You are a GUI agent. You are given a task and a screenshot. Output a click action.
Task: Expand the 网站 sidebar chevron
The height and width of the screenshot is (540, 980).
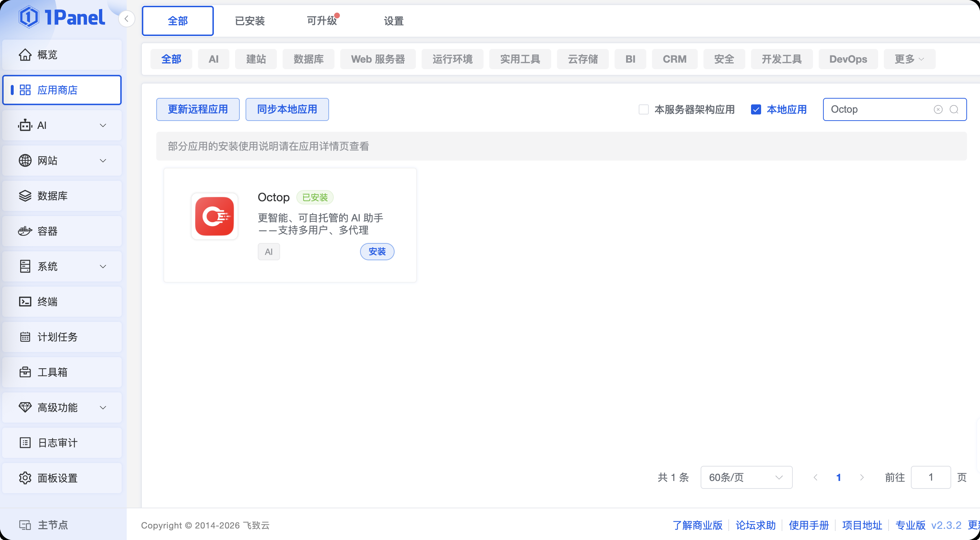click(x=103, y=161)
